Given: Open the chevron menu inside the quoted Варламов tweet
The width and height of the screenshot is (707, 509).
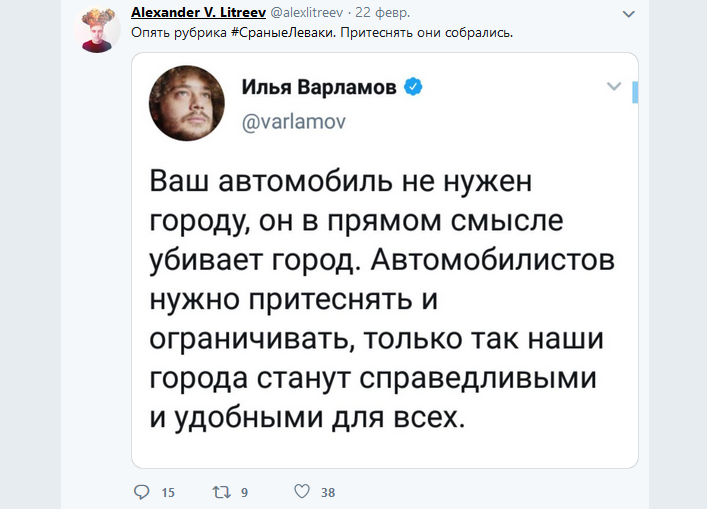Looking at the screenshot, I should tap(614, 87).
